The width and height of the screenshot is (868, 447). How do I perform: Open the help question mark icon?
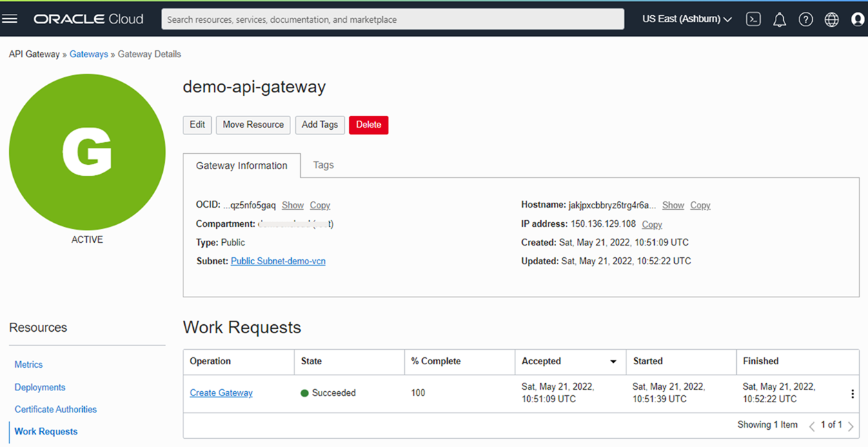click(805, 19)
